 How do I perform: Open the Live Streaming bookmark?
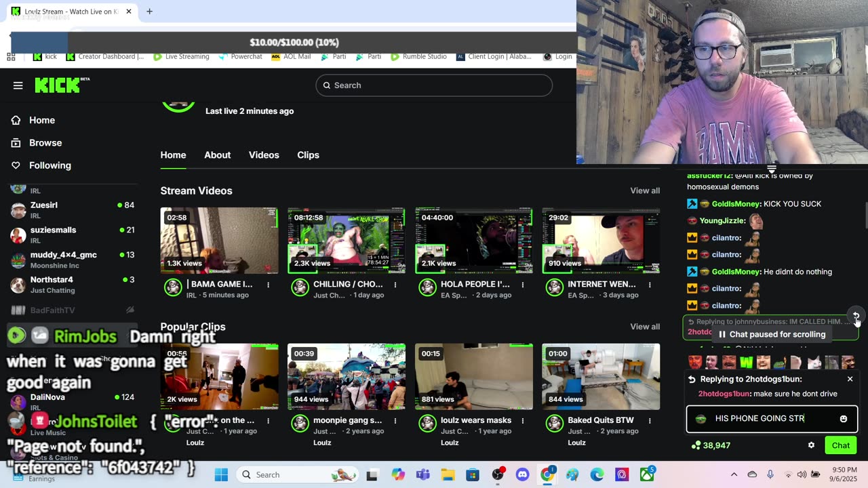coord(181,57)
